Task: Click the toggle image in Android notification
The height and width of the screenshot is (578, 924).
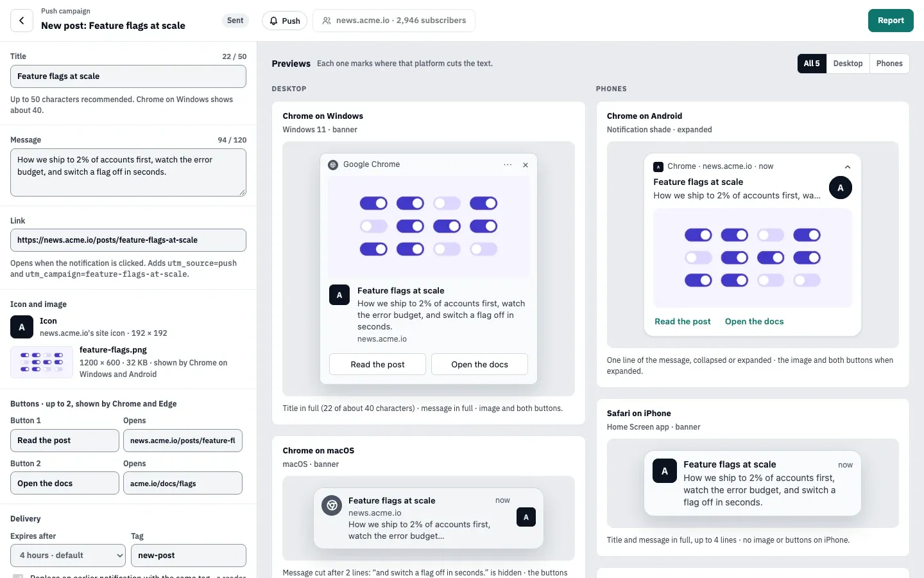Action: click(x=753, y=258)
